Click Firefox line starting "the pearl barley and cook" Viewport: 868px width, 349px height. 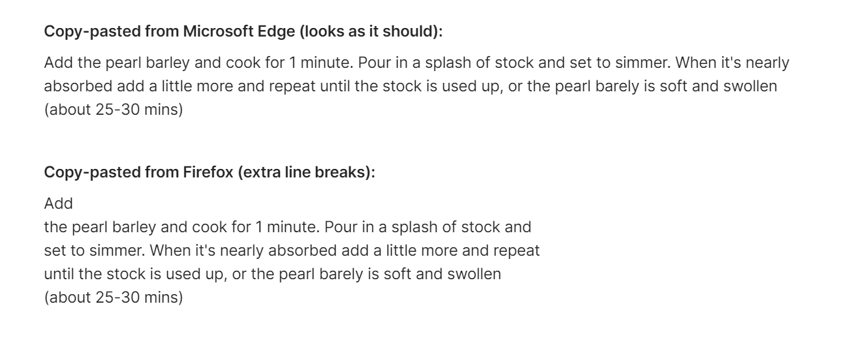pyautogui.click(x=287, y=227)
